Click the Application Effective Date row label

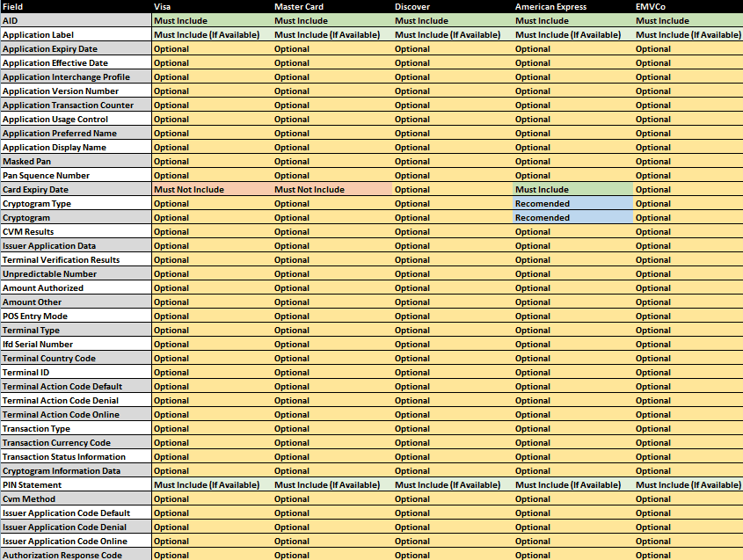(x=76, y=62)
